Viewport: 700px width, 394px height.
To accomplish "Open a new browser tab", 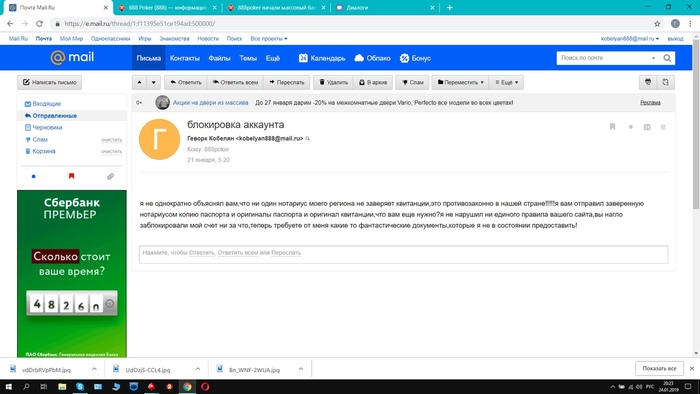I will pyautogui.click(x=450, y=8).
